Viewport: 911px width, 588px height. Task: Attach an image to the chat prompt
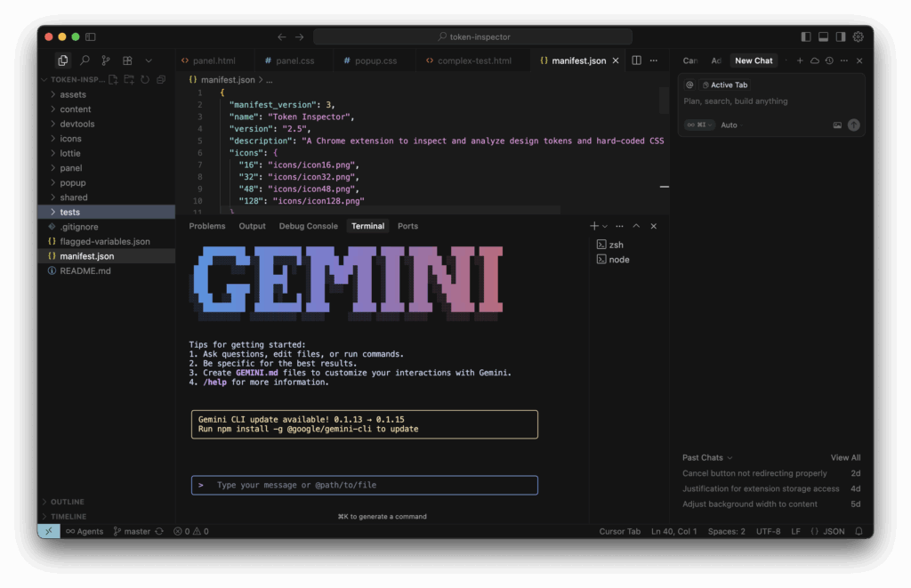(x=837, y=125)
